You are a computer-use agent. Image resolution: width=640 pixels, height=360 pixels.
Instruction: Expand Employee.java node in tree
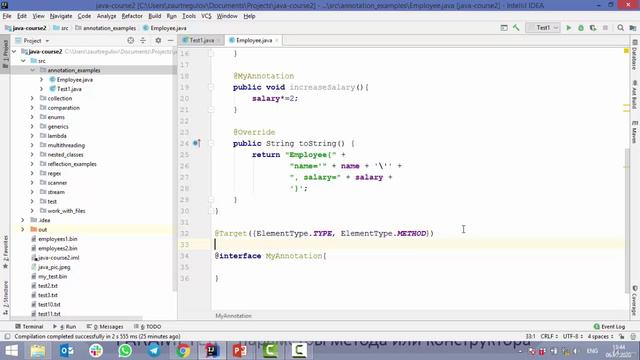tap(41, 80)
